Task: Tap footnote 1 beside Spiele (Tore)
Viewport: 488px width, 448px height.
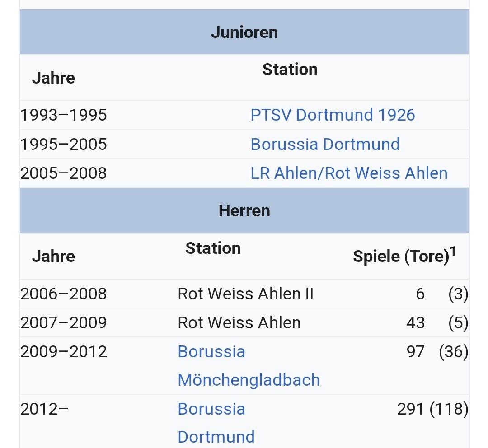Action: pyautogui.click(x=453, y=252)
